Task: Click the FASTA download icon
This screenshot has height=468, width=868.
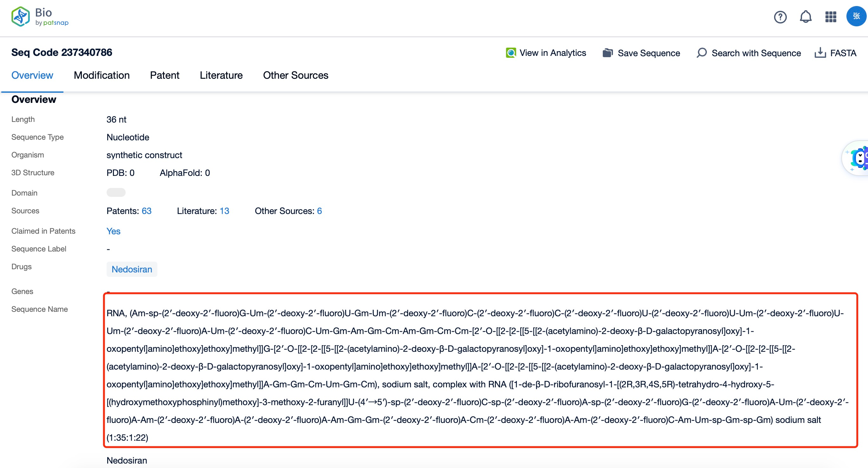Action: (820, 53)
